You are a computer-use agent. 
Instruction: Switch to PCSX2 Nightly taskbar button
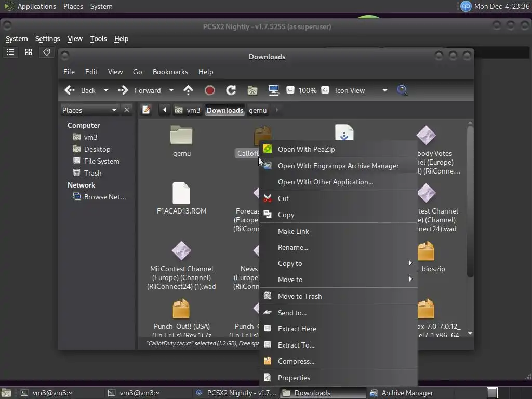pos(236,393)
